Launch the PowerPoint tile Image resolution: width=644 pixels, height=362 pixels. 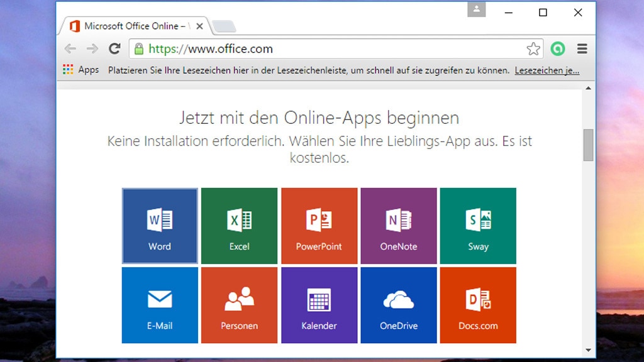[319, 226]
